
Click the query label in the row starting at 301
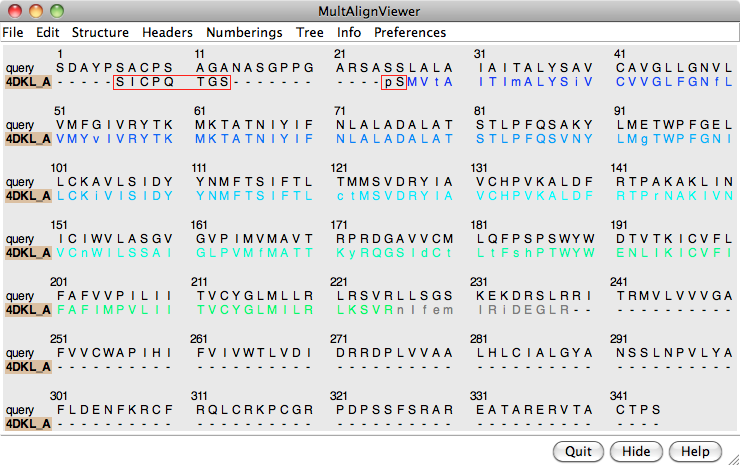pyautogui.click(x=20, y=410)
